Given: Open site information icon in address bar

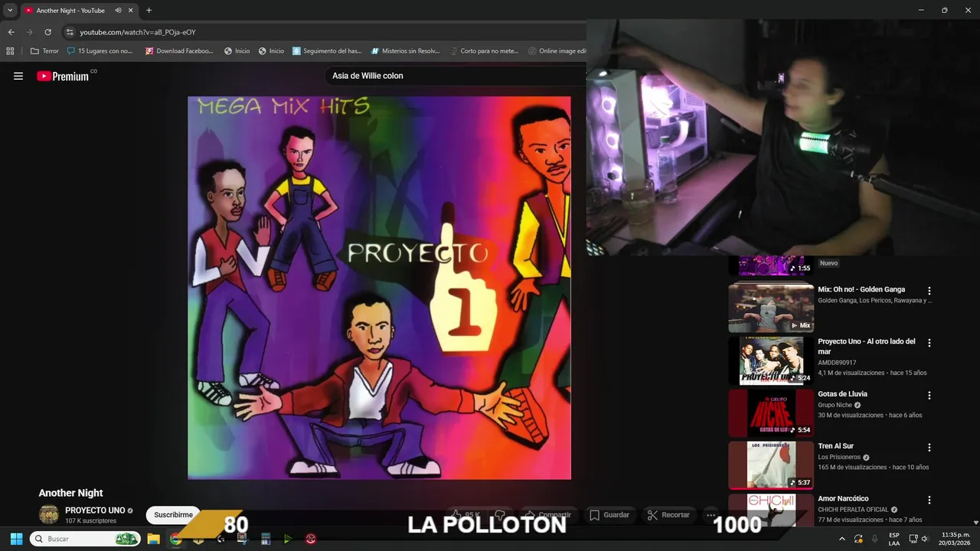Looking at the screenshot, I should tap(70, 32).
